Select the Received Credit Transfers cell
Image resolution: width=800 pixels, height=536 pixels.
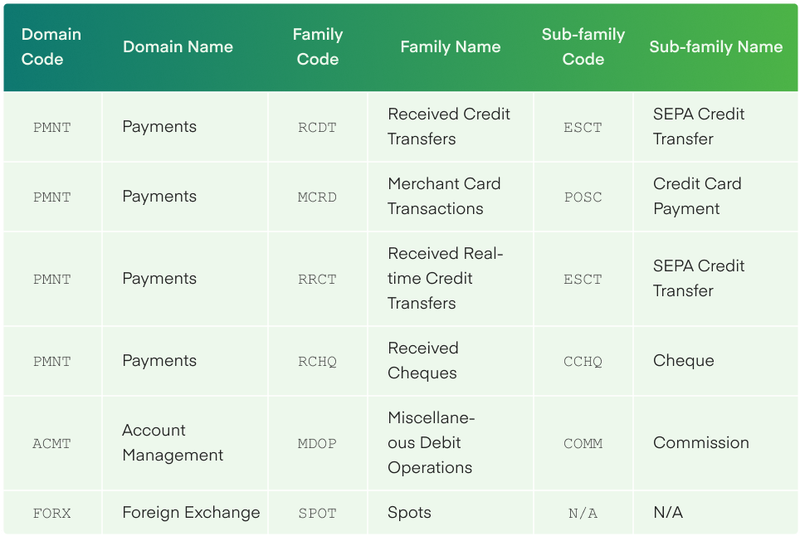coord(448,127)
